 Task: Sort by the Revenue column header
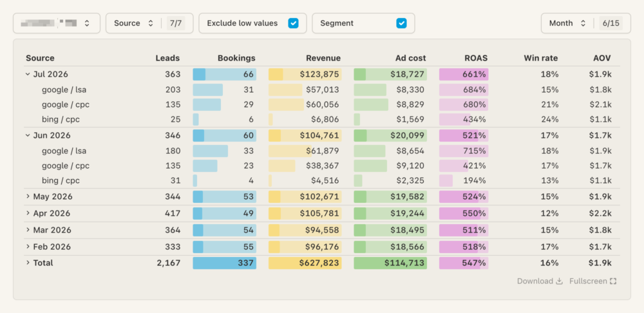tap(323, 59)
